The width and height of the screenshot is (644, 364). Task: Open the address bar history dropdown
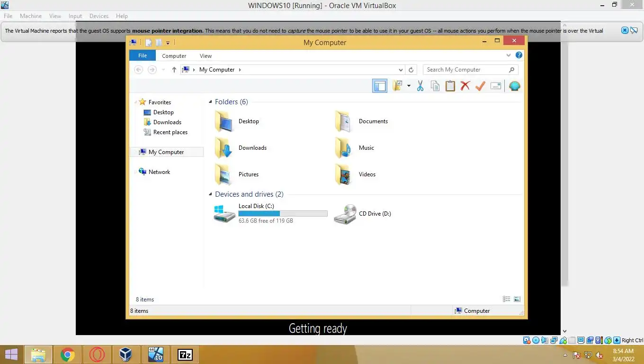tap(401, 70)
